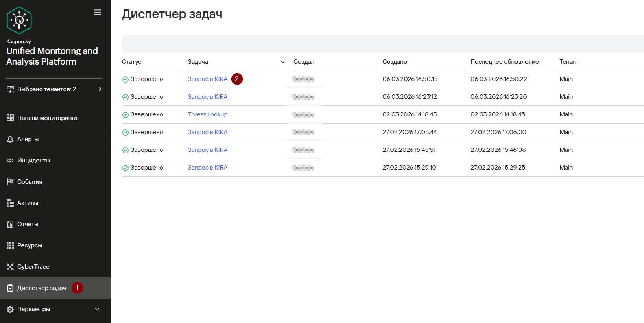Viewport: 644px width, 323px height.
Task: Click created date 27.02.2026 17:05:44
Action: point(410,132)
